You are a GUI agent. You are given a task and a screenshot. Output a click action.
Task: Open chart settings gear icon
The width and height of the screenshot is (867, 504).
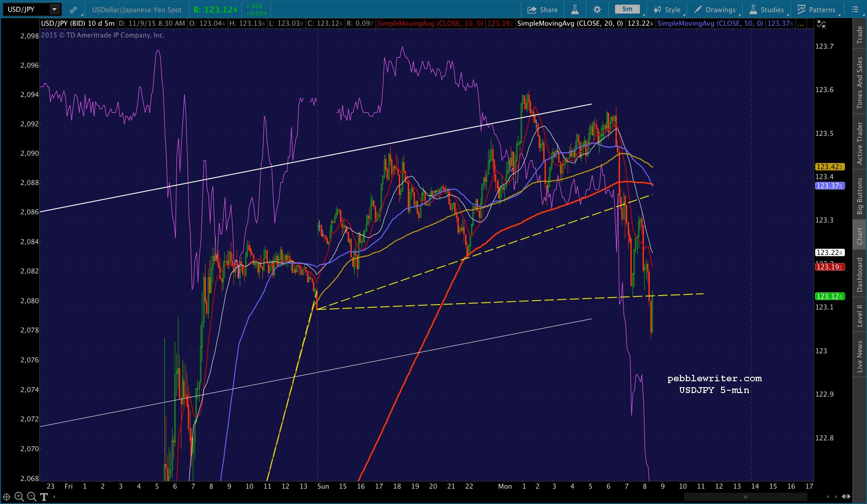click(597, 9)
